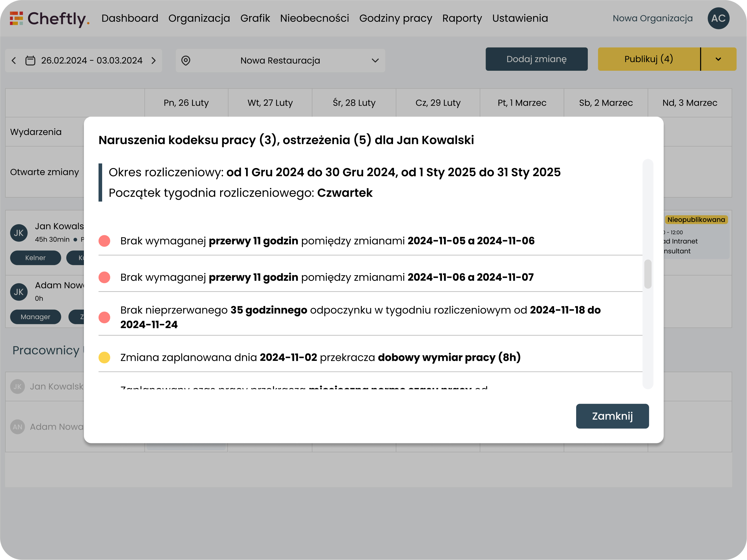The width and height of the screenshot is (747, 560).
Task: Click the Cheftly logo
Action: [50, 19]
